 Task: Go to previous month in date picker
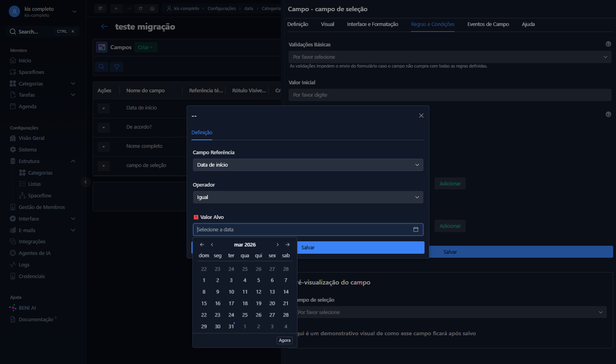click(x=212, y=245)
